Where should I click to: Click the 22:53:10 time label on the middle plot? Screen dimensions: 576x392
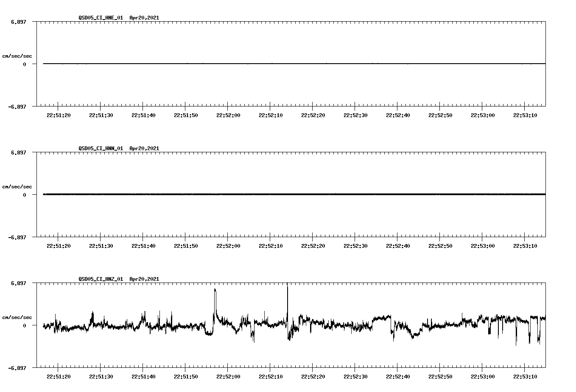click(526, 245)
